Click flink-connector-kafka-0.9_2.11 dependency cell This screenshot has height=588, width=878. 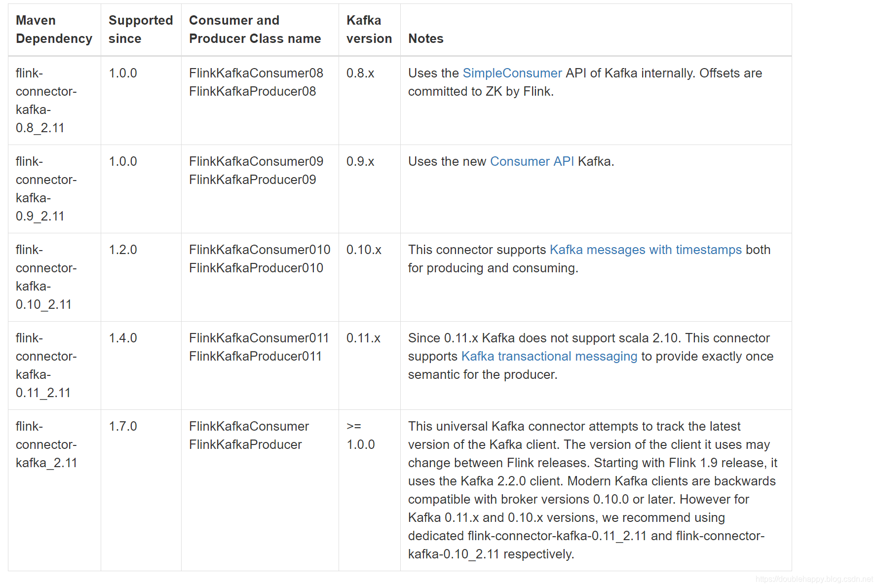click(46, 189)
